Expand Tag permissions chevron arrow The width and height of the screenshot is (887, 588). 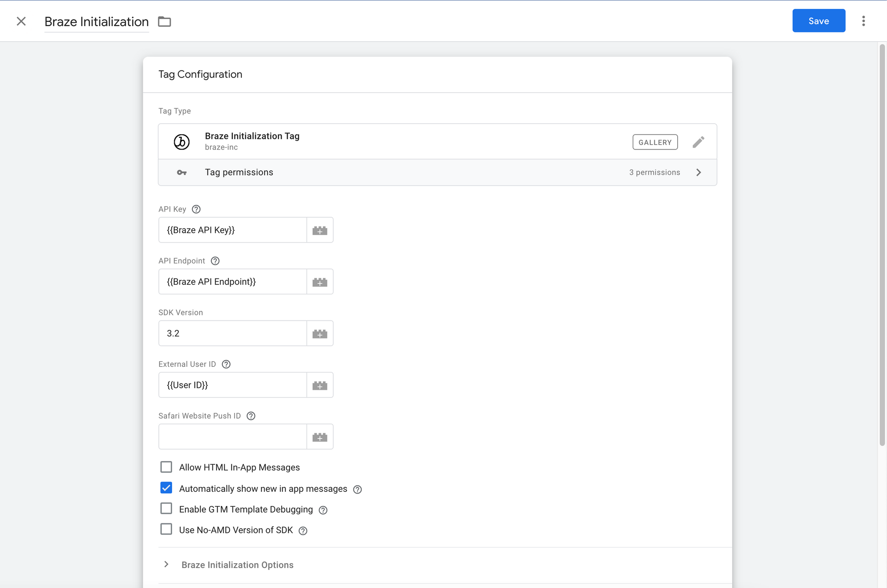pos(699,172)
